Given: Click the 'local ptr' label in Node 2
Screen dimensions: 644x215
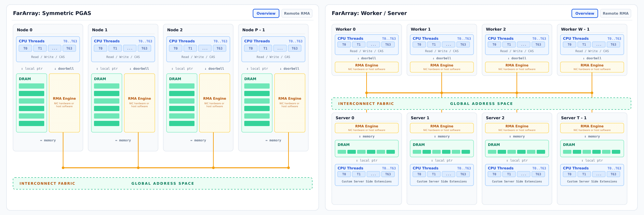Looking at the screenshot, I should 182,69.
